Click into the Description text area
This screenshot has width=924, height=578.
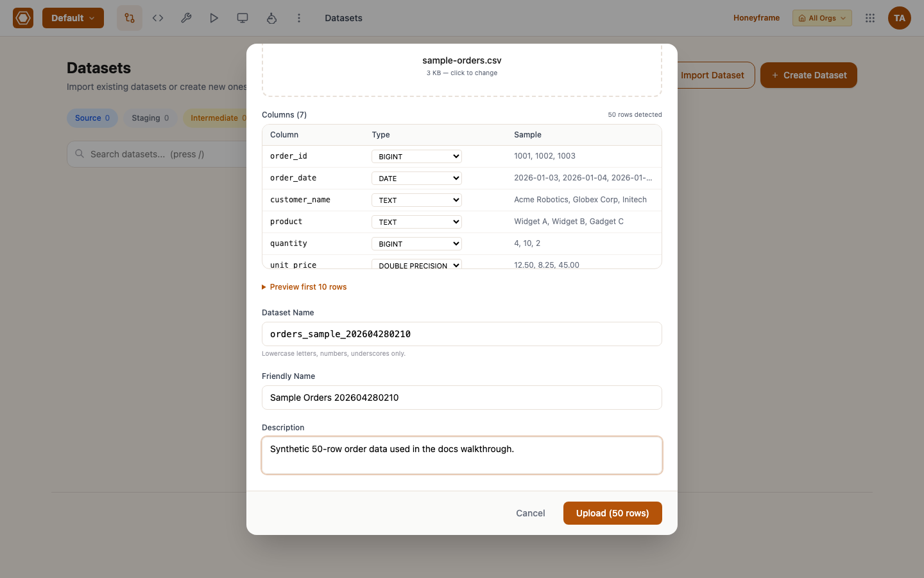[x=462, y=455]
